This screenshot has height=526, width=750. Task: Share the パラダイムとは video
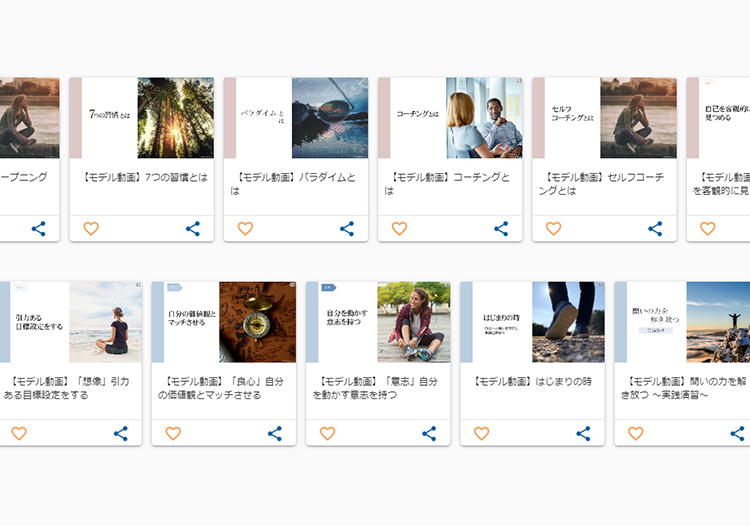(347, 229)
